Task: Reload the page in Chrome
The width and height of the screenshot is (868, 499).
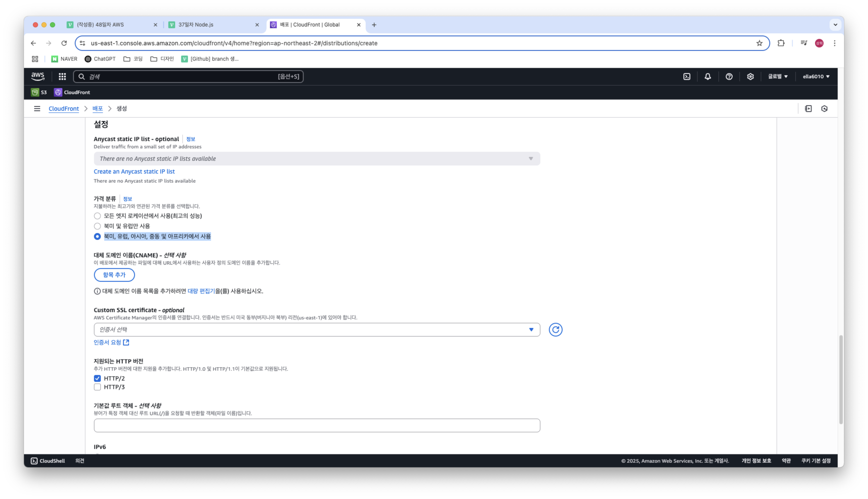Action: tap(64, 43)
